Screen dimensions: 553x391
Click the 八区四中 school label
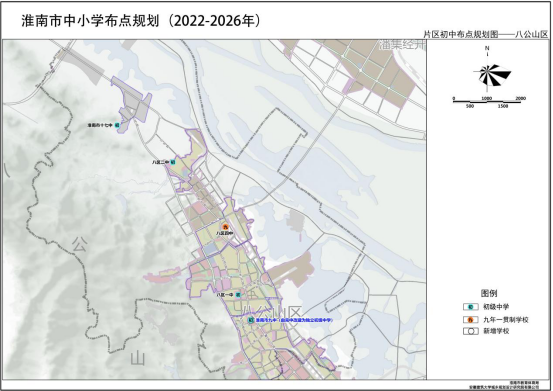tap(225, 233)
